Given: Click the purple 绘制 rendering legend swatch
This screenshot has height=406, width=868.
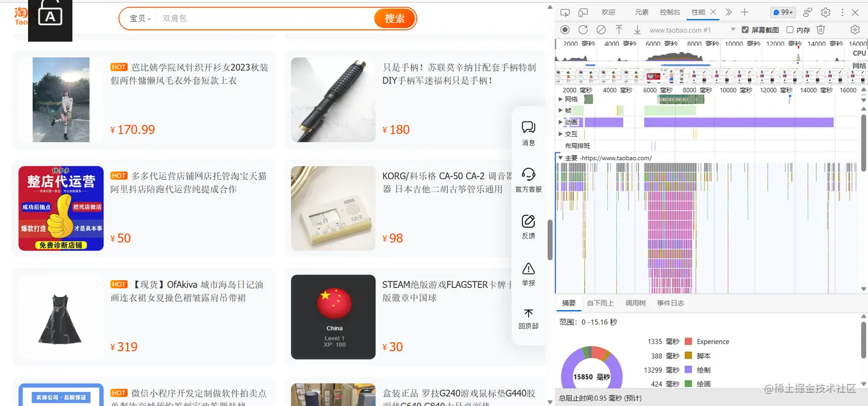Looking at the screenshot, I should [688, 370].
